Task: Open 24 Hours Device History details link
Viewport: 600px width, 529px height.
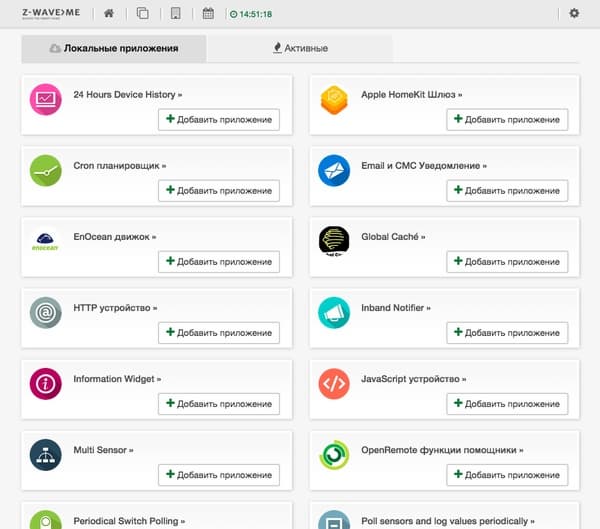Action: click(x=127, y=95)
